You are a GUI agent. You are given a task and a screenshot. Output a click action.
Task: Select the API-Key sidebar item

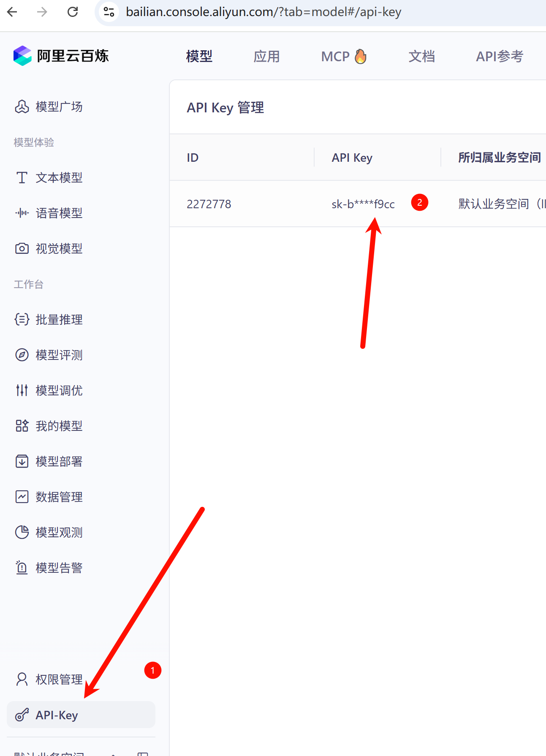click(x=81, y=715)
